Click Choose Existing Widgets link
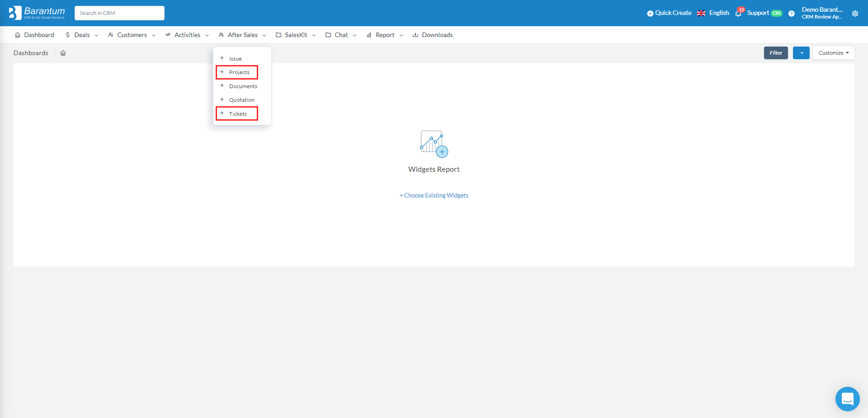868x418 pixels. (x=434, y=195)
